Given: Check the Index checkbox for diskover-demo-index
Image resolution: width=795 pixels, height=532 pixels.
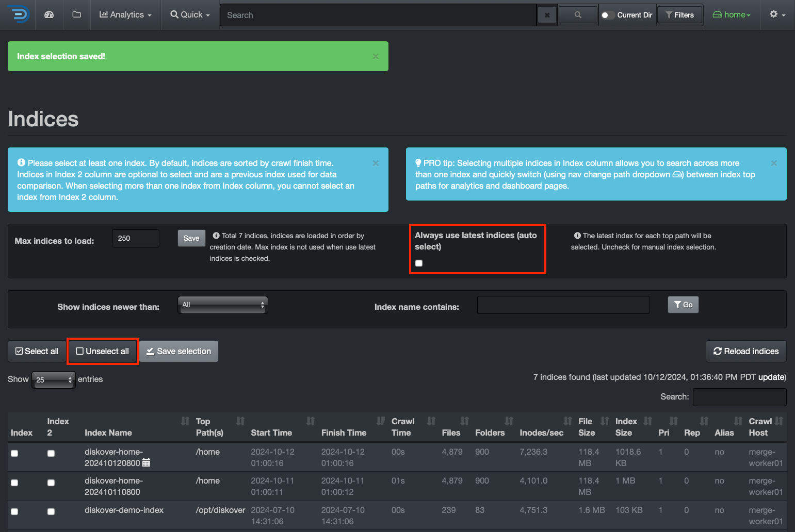Looking at the screenshot, I should coord(14,511).
